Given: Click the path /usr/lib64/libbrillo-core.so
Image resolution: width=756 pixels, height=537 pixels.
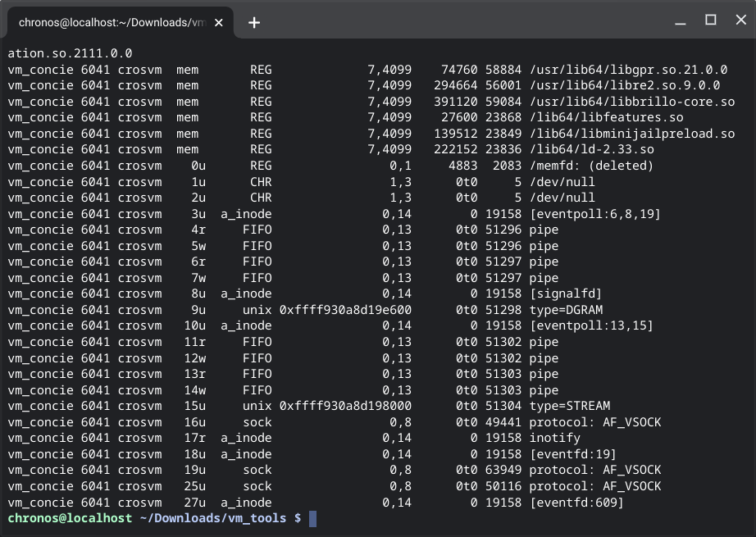Looking at the screenshot, I should (632, 102).
